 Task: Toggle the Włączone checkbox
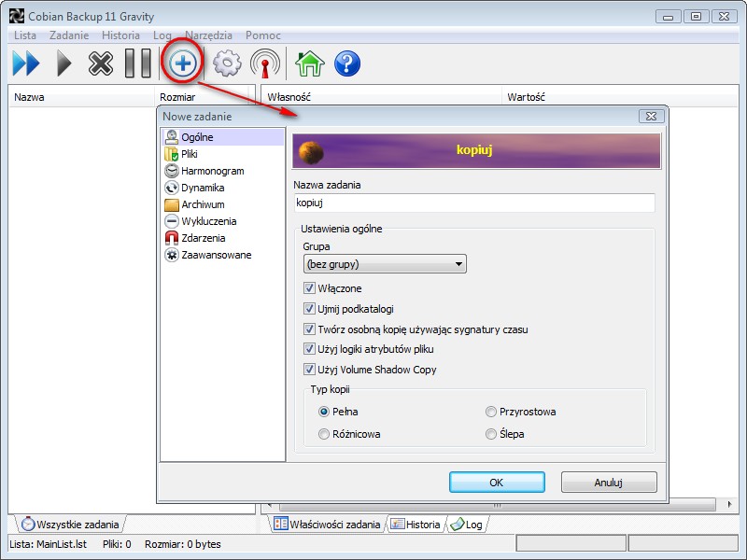coord(309,288)
